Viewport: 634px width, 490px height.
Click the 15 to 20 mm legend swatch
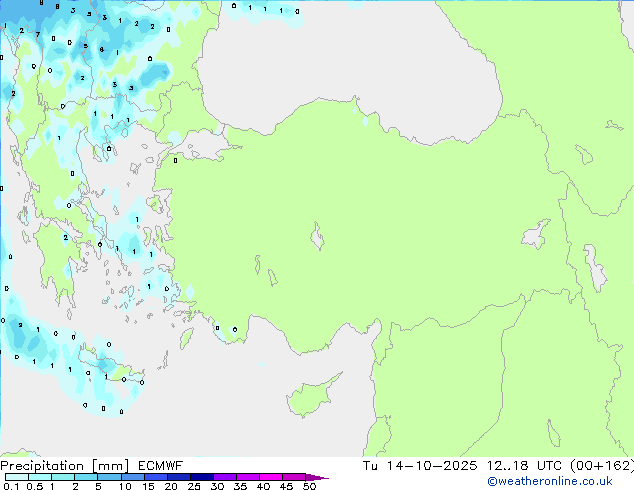point(155,477)
